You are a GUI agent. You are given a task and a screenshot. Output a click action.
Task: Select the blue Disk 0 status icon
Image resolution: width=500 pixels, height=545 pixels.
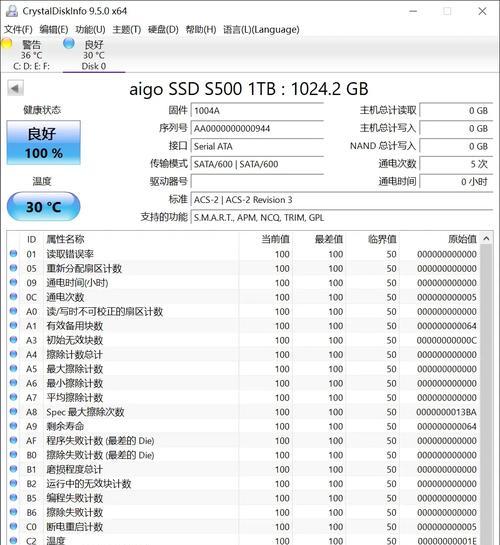(69, 43)
